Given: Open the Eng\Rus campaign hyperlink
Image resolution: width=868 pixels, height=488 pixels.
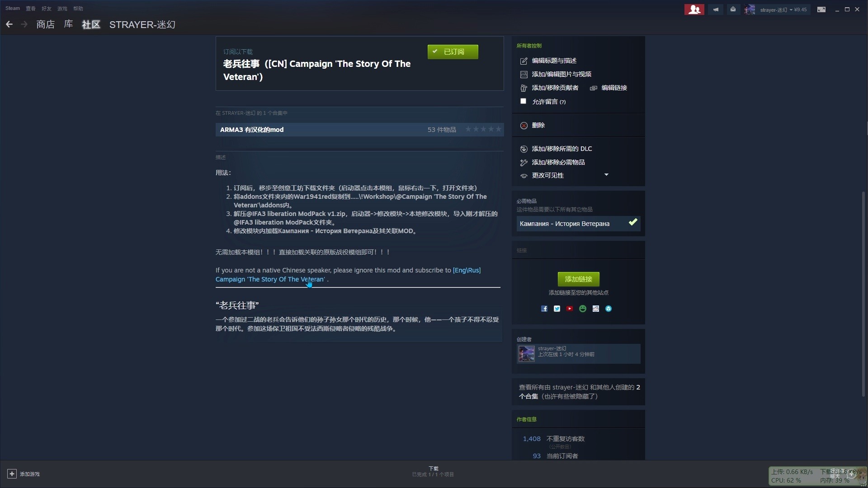Looking at the screenshot, I should coord(467,270).
